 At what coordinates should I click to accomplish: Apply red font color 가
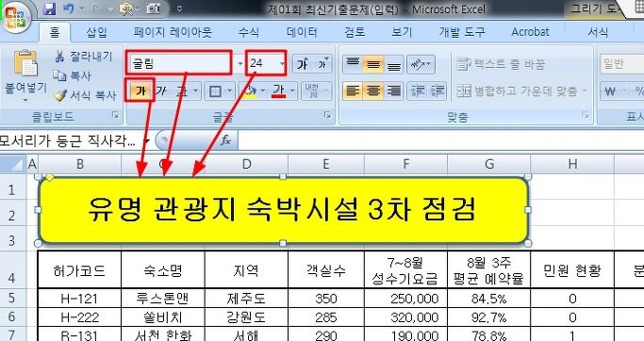click(279, 91)
